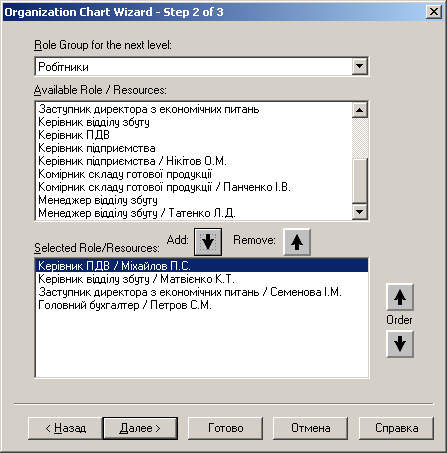
Task: Proceed with the Далее button
Action: point(140,428)
